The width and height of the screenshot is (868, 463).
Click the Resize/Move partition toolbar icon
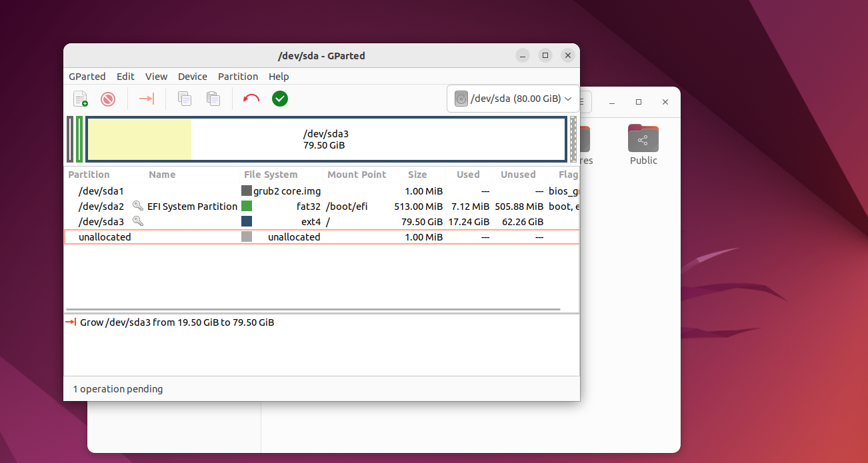147,99
